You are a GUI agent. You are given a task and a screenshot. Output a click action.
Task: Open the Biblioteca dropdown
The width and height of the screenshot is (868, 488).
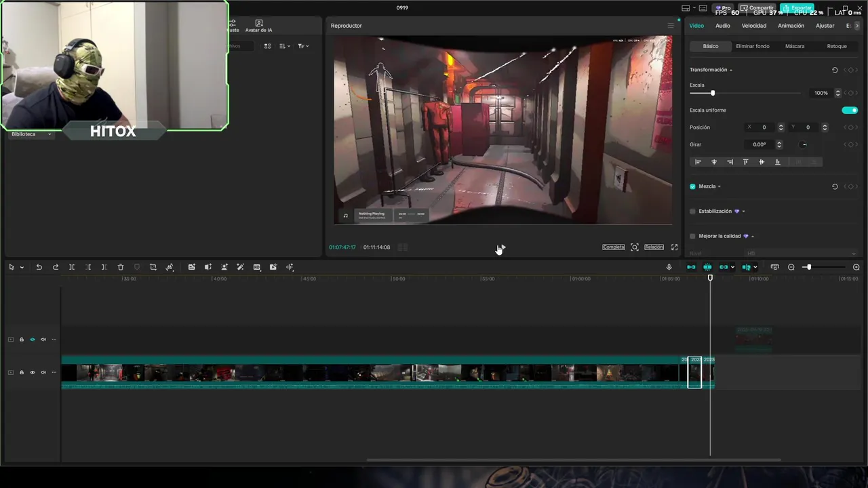tap(31, 134)
